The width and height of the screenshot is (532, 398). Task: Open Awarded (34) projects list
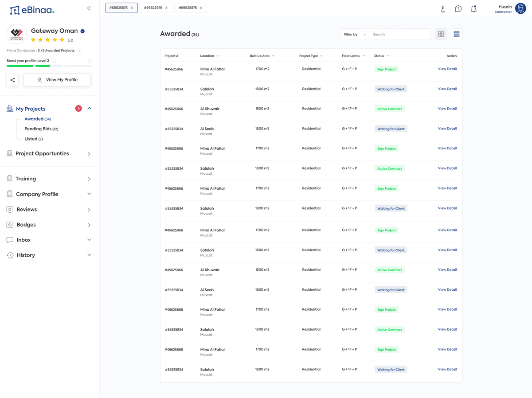click(38, 119)
